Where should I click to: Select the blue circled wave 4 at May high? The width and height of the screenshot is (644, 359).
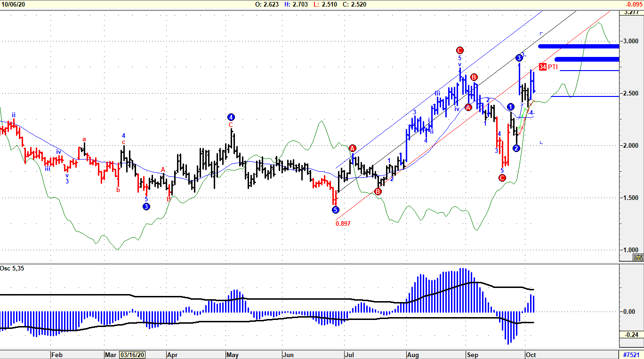(231, 117)
